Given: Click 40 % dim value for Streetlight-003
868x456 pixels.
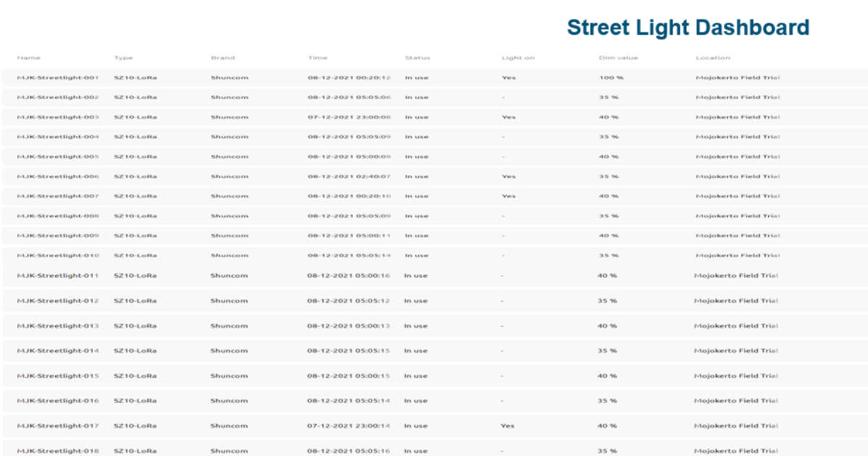Looking at the screenshot, I should pos(609,117).
